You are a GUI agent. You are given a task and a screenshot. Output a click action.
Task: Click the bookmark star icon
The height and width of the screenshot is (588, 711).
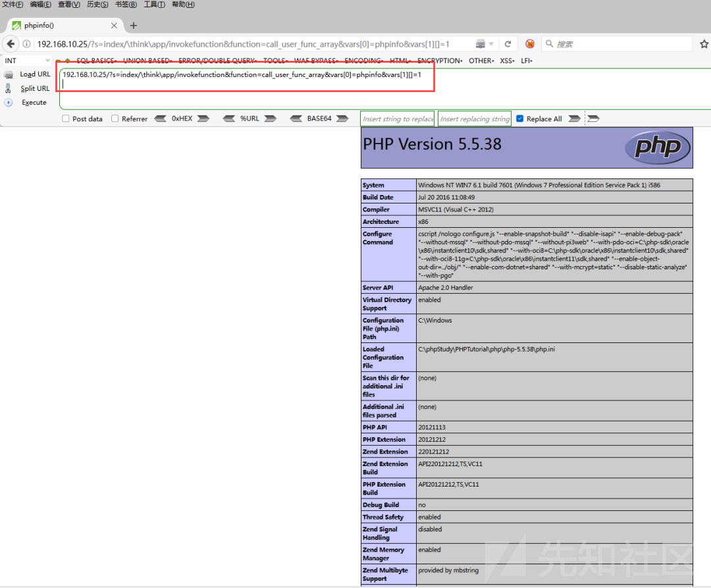click(704, 44)
